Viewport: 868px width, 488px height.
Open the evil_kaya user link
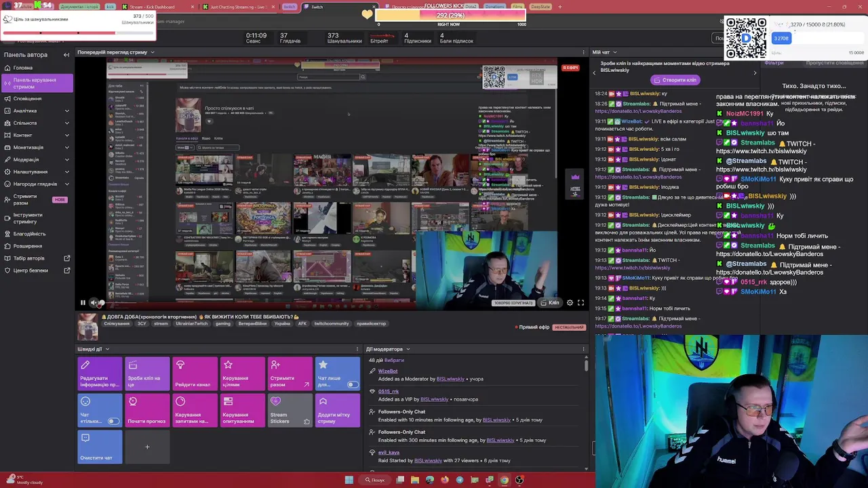(x=389, y=452)
